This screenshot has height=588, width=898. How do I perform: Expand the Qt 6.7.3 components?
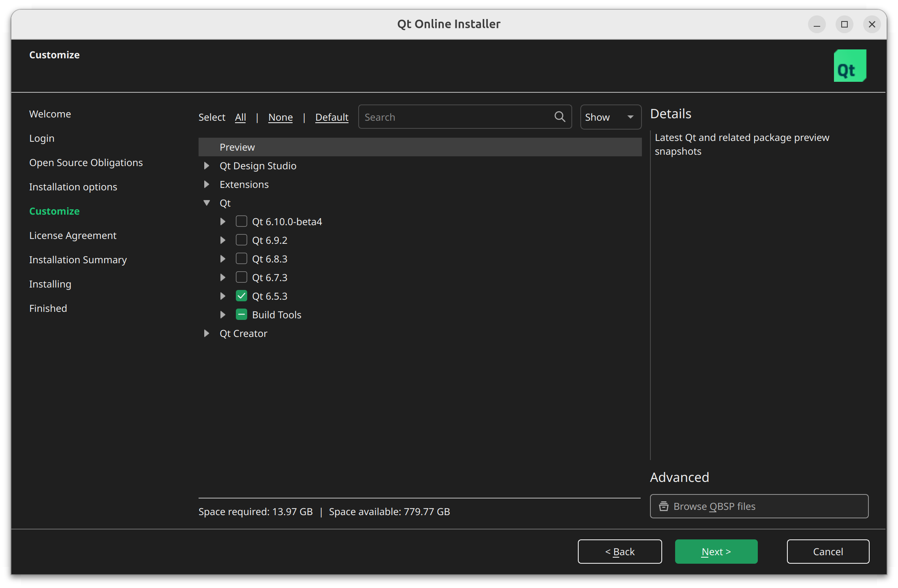(x=223, y=277)
